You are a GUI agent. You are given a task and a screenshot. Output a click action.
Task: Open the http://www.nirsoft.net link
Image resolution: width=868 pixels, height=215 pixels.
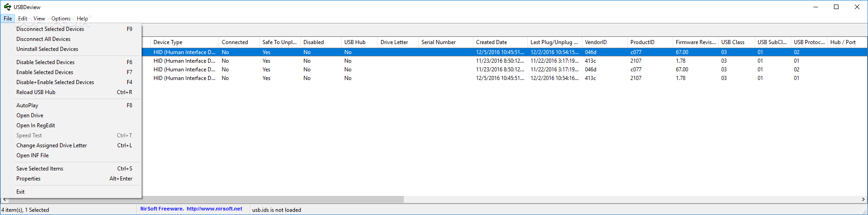coord(214,209)
